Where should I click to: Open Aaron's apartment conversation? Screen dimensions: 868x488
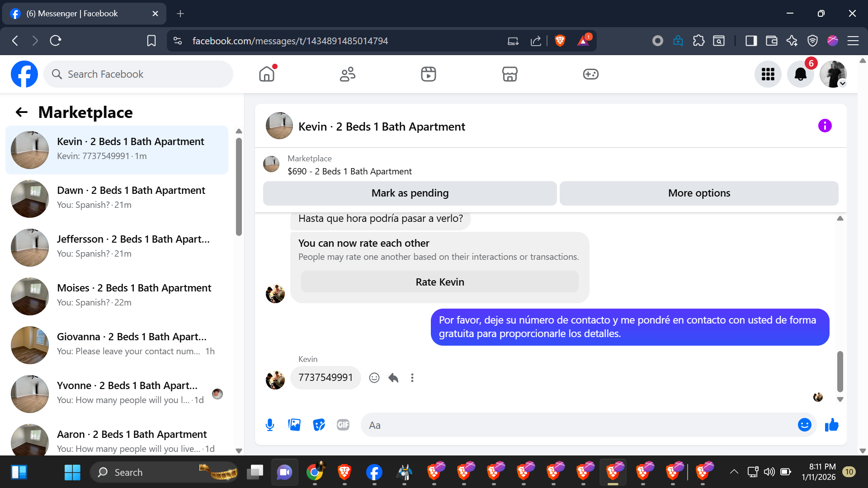[x=117, y=437]
